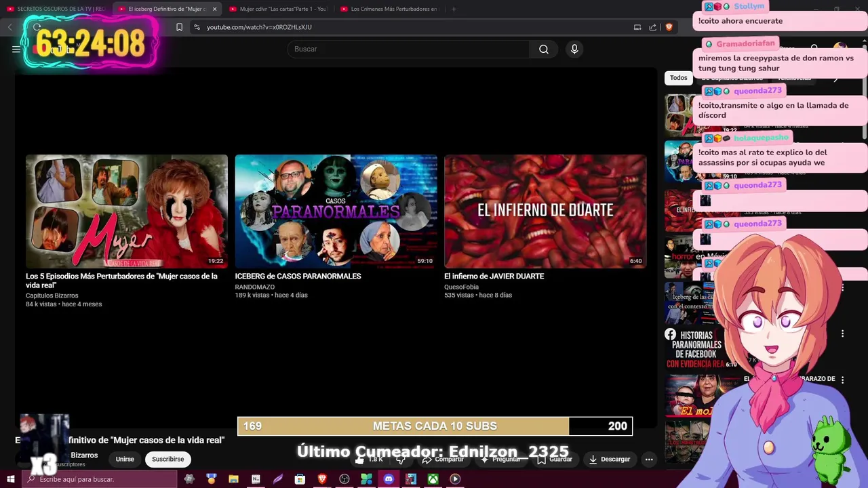Like the video showing 1.8 K
Screen dimensions: 868x488
tap(370, 459)
